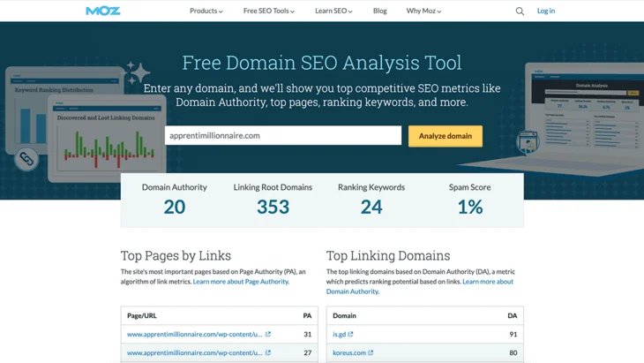Click the Analyze domain button

coord(446,136)
